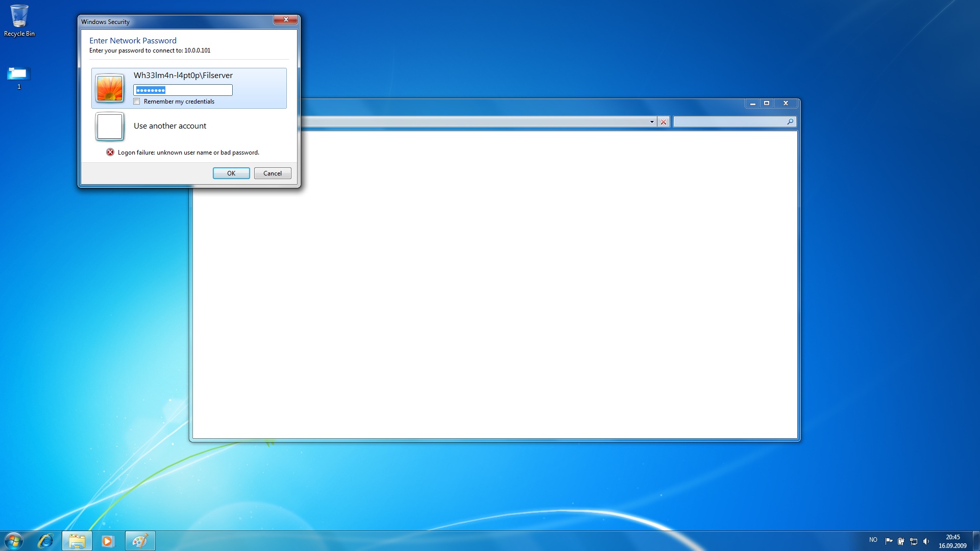The image size is (980, 551).
Task: Close the Explorer window
Action: click(786, 104)
